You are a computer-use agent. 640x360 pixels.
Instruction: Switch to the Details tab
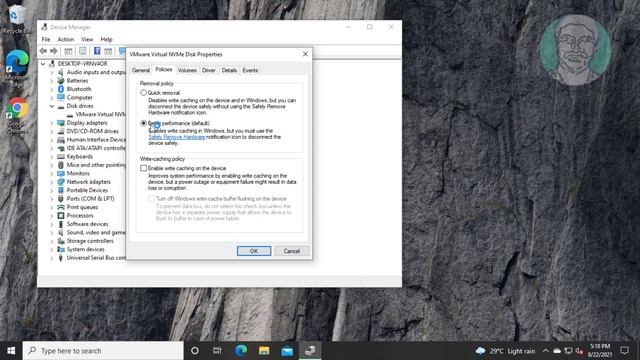click(x=229, y=70)
